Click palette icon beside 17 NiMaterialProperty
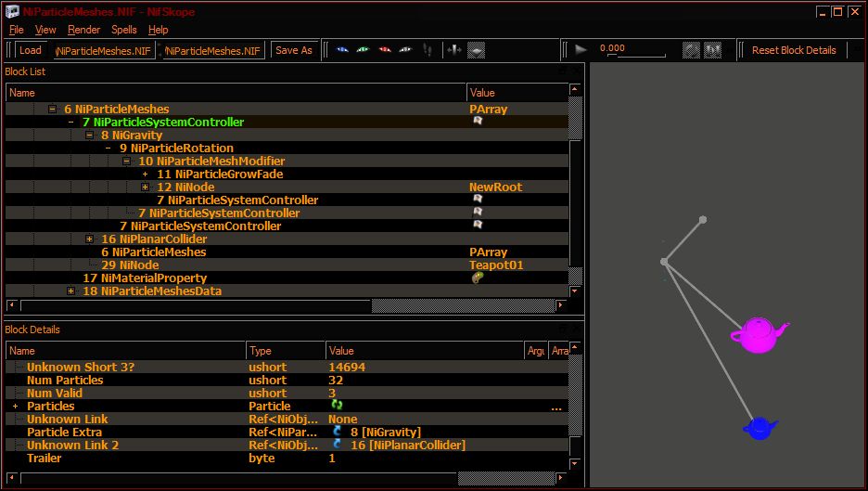868x491 pixels. tap(478, 278)
